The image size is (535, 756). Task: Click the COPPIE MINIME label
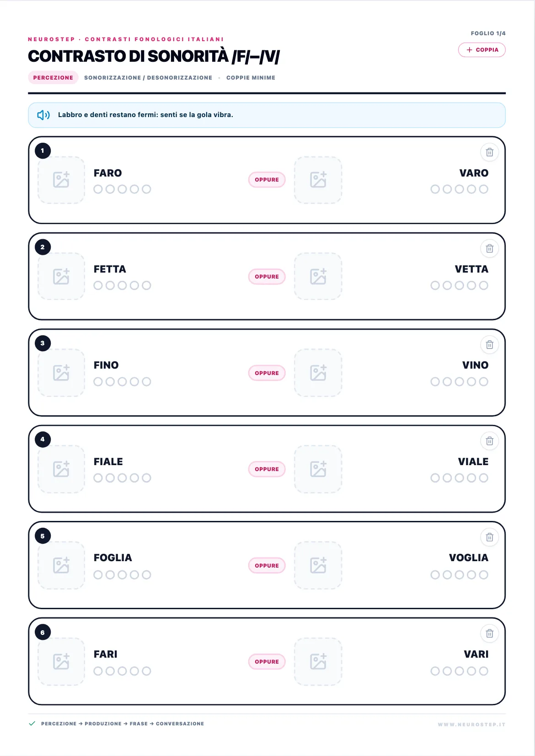[251, 78]
